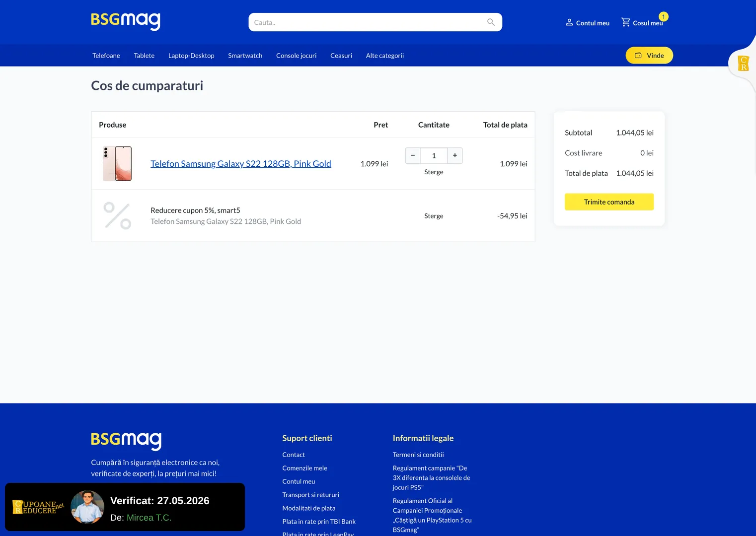Click the Reducere cupon 5%, smart5 text
Viewport: 756px width, 536px height.
pos(195,210)
